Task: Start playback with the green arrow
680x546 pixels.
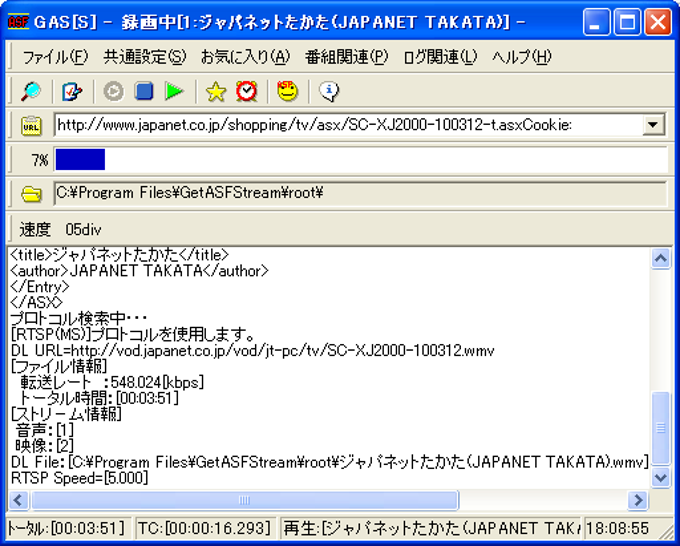Action: tap(174, 92)
